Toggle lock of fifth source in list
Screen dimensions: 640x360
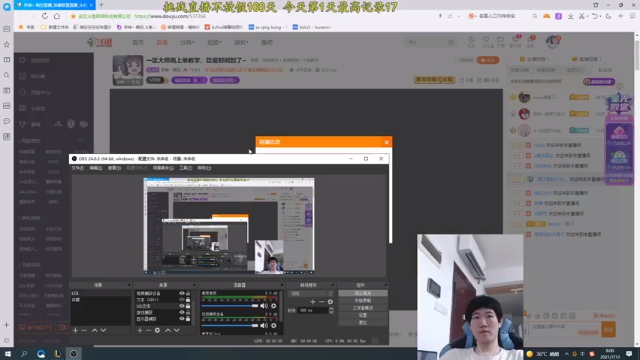188,319
